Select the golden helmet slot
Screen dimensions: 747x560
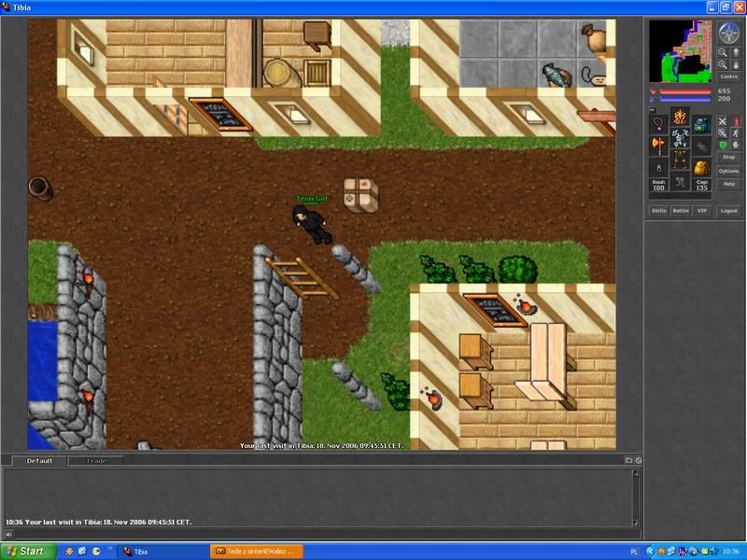[680, 118]
